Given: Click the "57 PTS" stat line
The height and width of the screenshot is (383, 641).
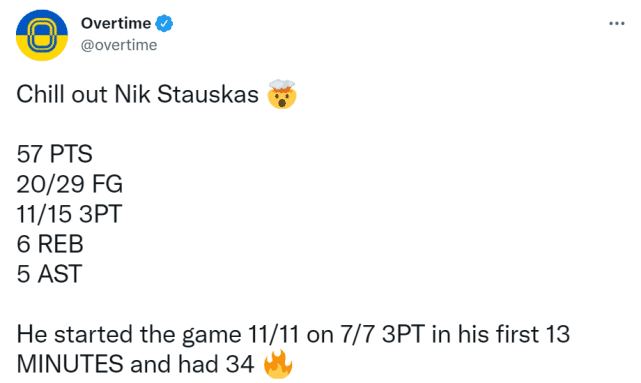Looking at the screenshot, I should tap(54, 154).
